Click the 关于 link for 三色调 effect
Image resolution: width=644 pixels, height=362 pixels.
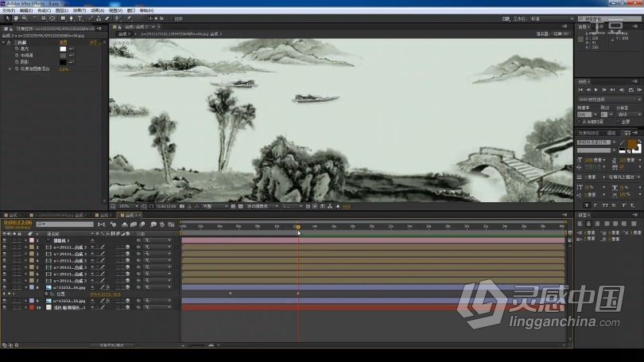(95, 42)
